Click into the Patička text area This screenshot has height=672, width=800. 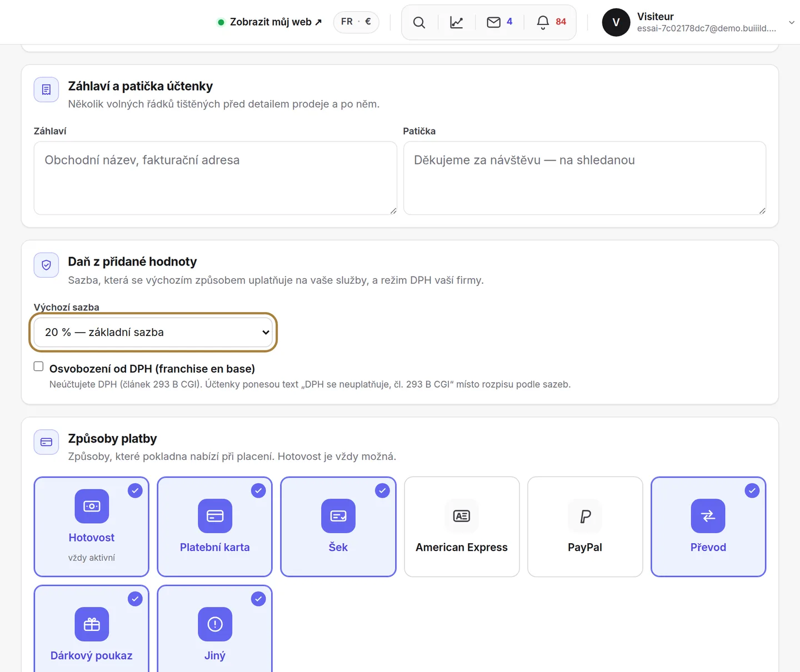click(x=585, y=178)
